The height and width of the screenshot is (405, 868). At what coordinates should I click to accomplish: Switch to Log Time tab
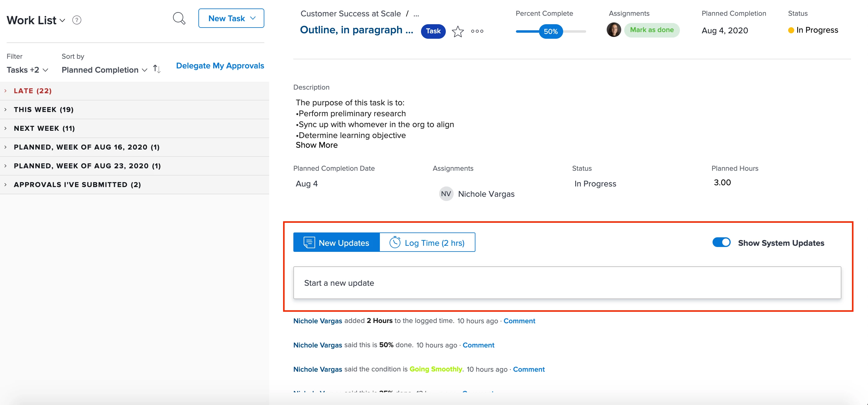click(x=427, y=242)
